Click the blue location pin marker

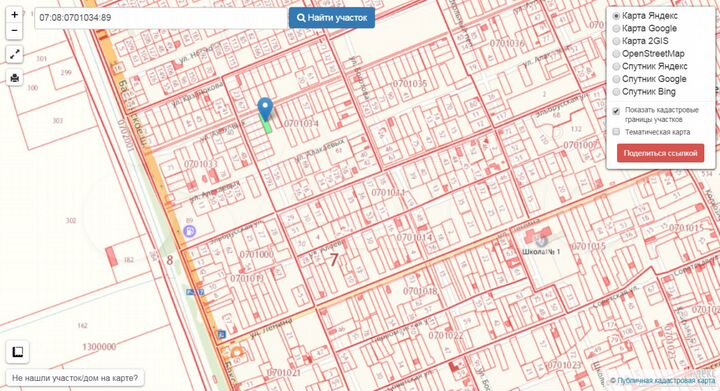(265, 109)
